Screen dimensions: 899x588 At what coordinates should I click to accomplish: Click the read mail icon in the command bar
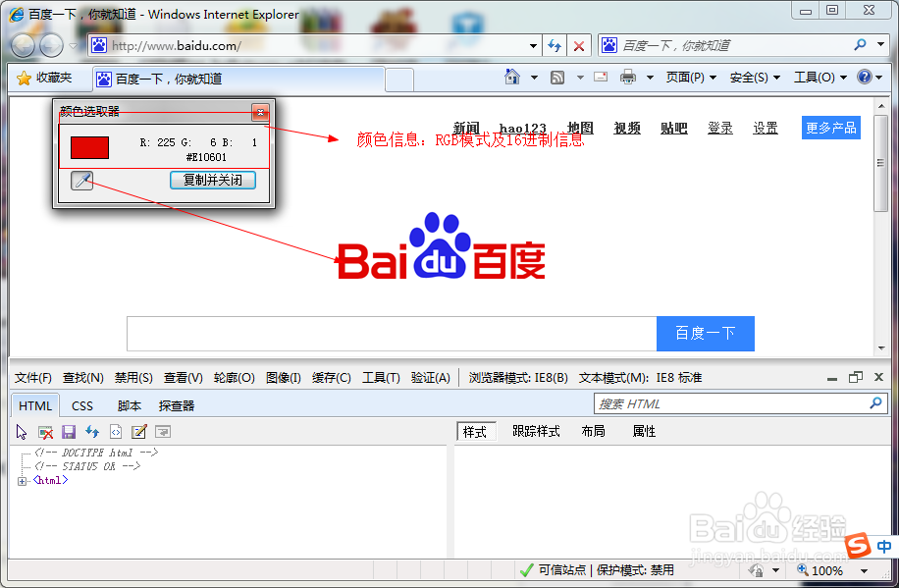(x=601, y=77)
